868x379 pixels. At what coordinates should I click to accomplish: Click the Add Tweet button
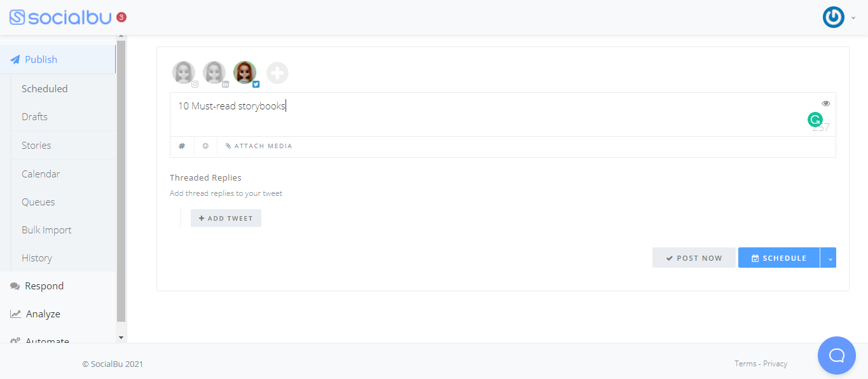(x=226, y=218)
